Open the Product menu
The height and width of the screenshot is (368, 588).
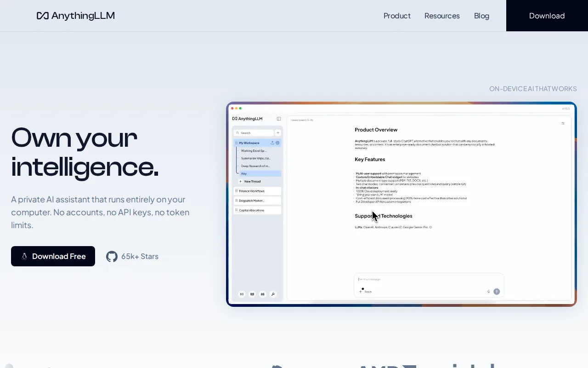[x=397, y=16]
